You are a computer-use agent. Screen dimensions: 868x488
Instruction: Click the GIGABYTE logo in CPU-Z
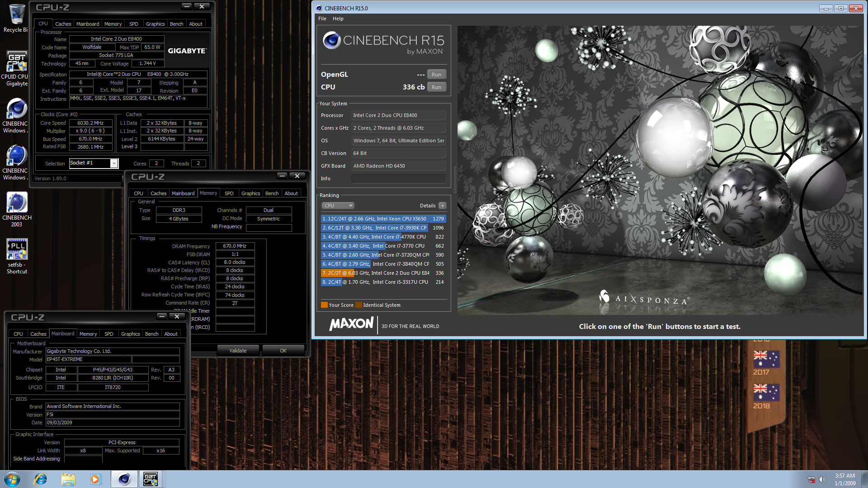click(187, 51)
